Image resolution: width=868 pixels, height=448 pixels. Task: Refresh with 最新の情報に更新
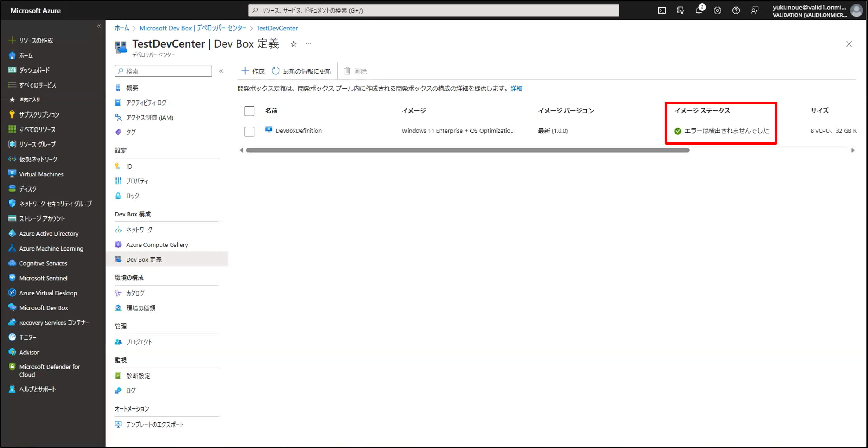(301, 71)
